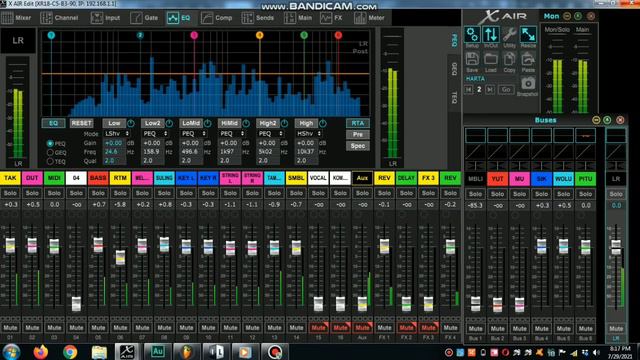The height and width of the screenshot is (360, 640).
Task: Toggle the LoMid band power button
Action: click(x=207, y=123)
